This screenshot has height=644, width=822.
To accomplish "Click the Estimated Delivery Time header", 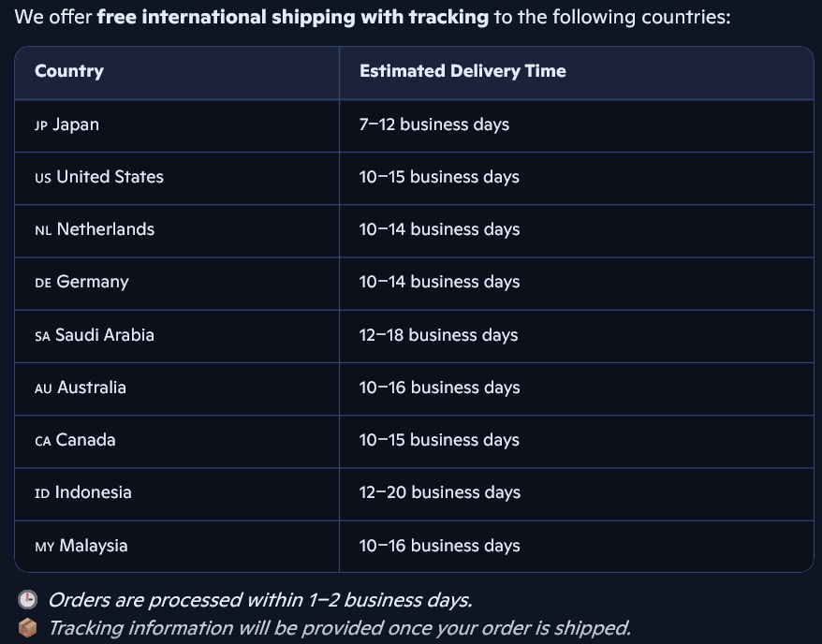I will point(462,71).
